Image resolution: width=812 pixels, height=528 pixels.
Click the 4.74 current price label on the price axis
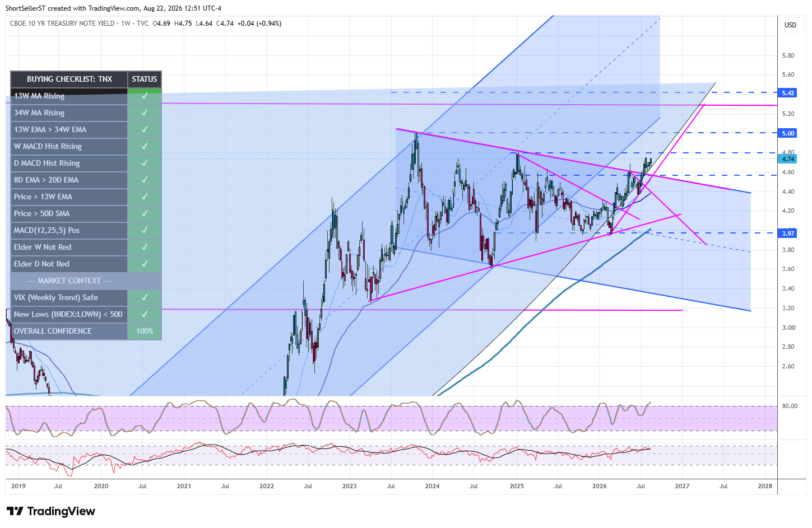point(788,159)
